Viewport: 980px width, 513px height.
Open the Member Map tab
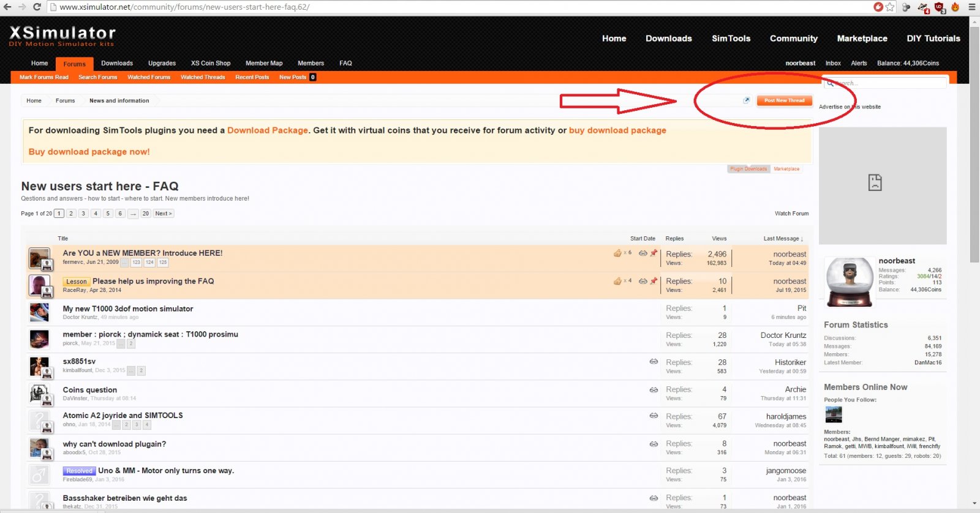click(264, 63)
